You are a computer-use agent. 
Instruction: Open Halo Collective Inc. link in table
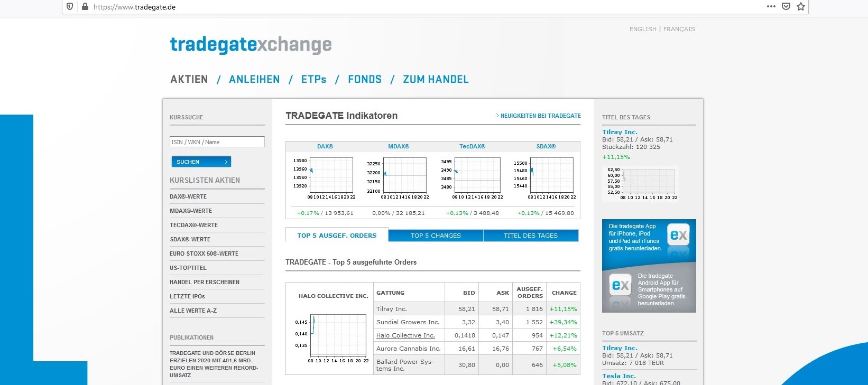[x=405, y=335]
